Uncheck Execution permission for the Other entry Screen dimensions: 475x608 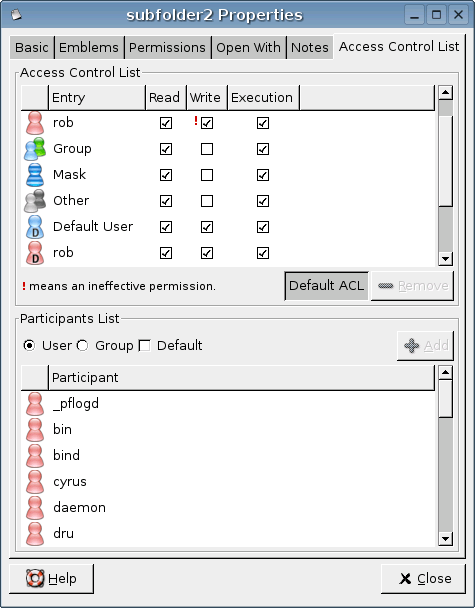[263, 201]
